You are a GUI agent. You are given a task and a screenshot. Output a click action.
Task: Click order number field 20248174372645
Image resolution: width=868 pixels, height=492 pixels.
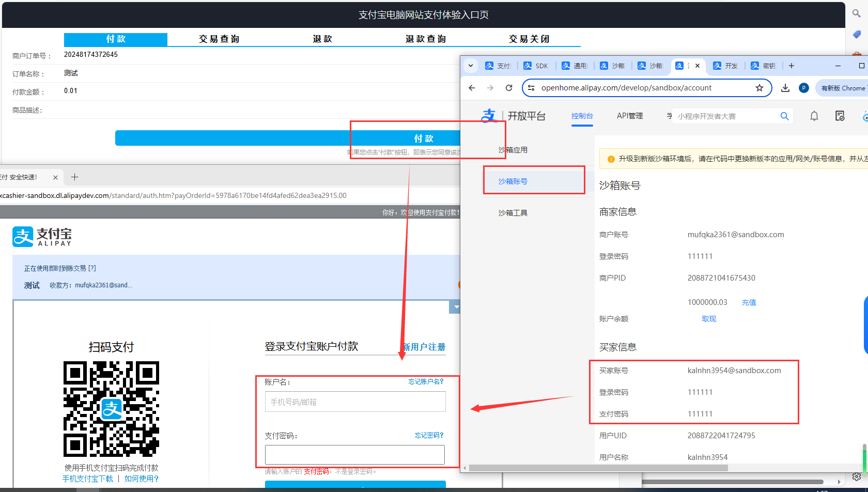[91, 54]
